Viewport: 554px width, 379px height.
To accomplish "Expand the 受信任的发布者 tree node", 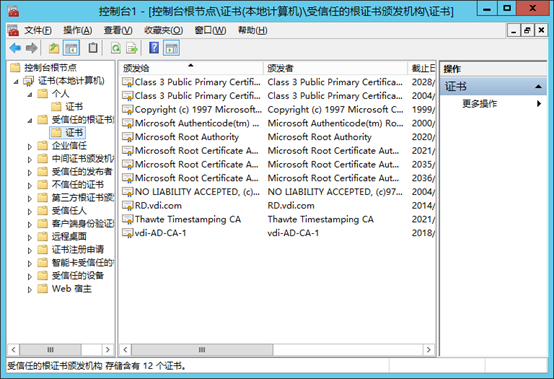I will (30, 172).
